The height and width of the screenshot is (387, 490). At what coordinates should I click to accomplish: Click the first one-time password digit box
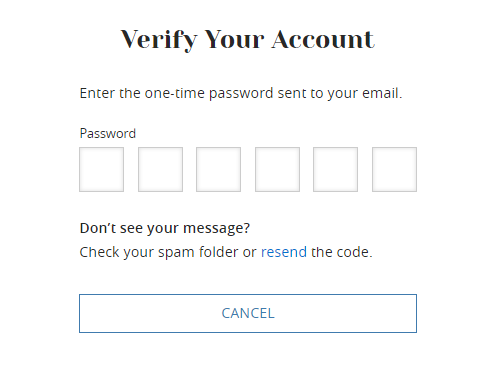pyautogui.click(x=101, y=169)
